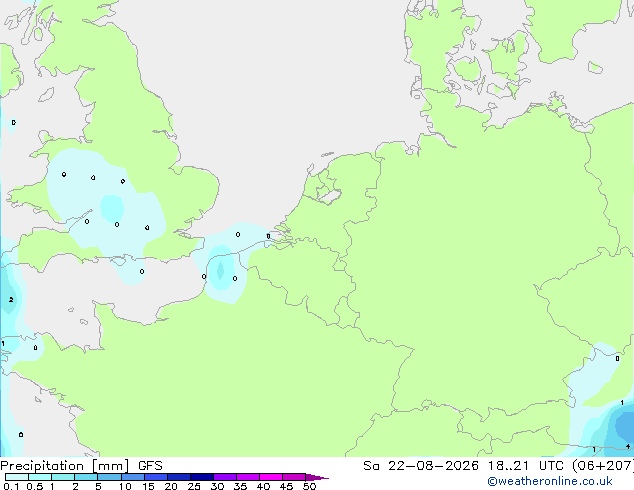Viewport: 634px width, 490px height.
Task: Click the legend arrow tip above 50 mm
Action: (x=317, y=477)
